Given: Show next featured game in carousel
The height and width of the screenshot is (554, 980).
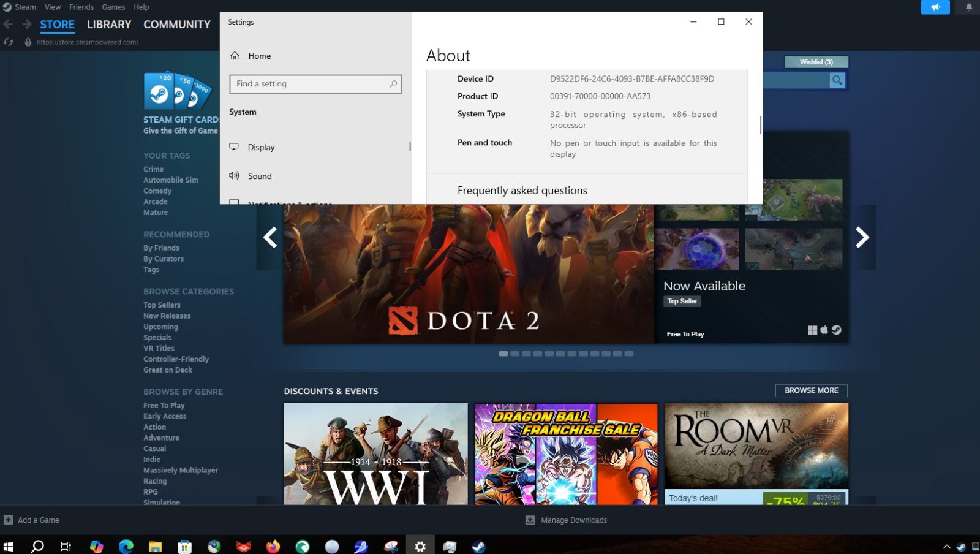Looking at the screenshot, I should [862, 237].
